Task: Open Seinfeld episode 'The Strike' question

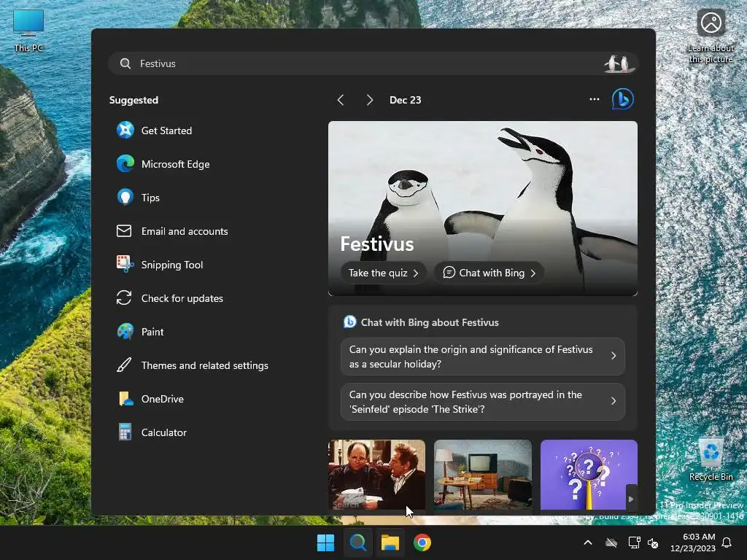Action: coord(483,402)
